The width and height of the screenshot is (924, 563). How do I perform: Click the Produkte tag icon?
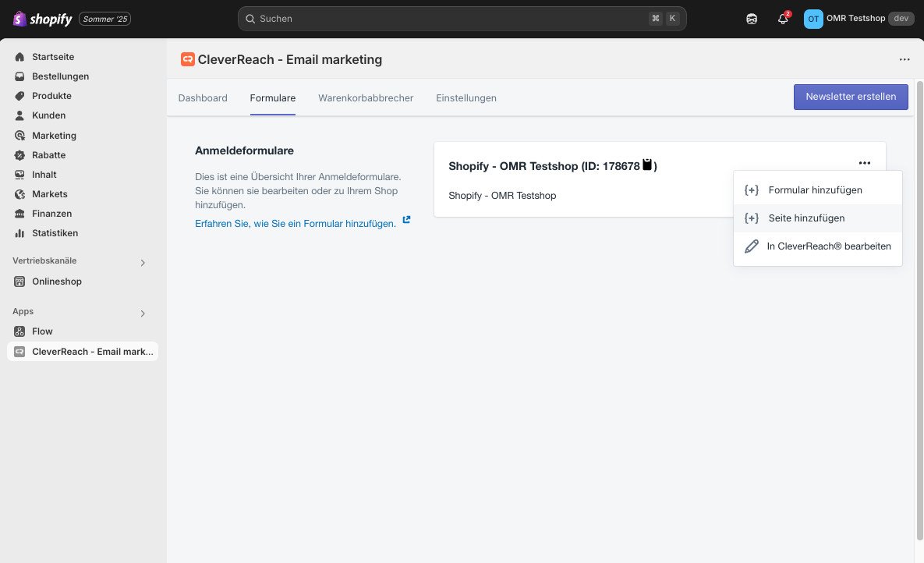(x=19, y=96)
